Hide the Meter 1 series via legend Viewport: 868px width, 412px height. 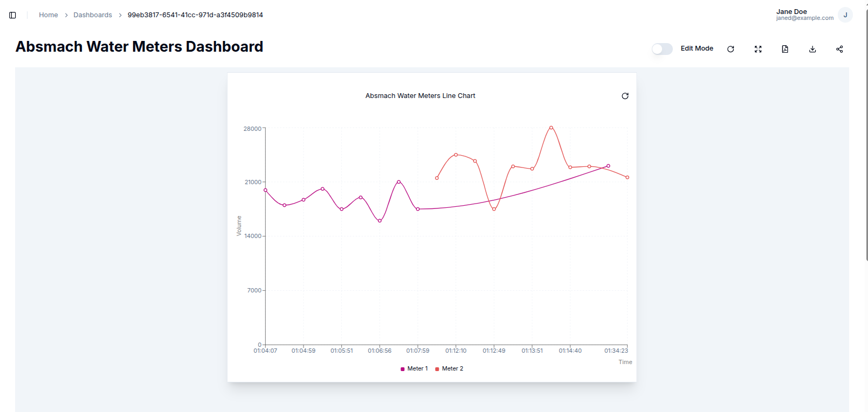(x=418, y=368)
